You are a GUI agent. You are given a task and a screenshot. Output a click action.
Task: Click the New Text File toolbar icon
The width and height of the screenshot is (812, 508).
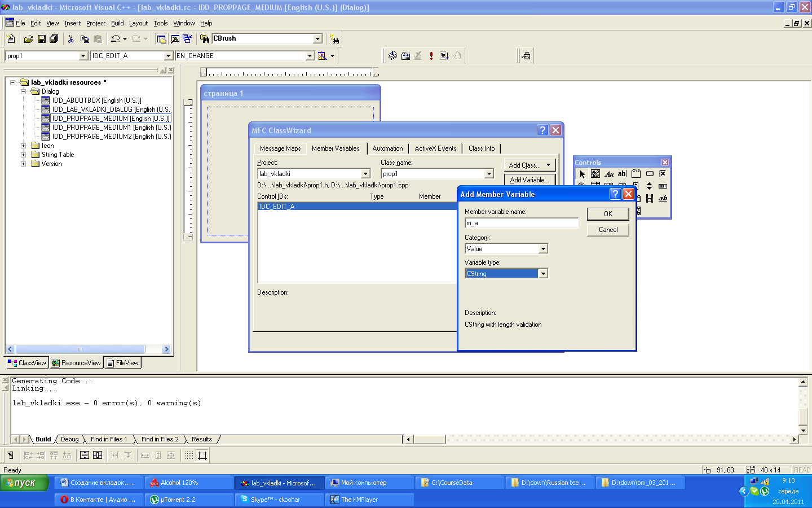click(x=11, y=39)
